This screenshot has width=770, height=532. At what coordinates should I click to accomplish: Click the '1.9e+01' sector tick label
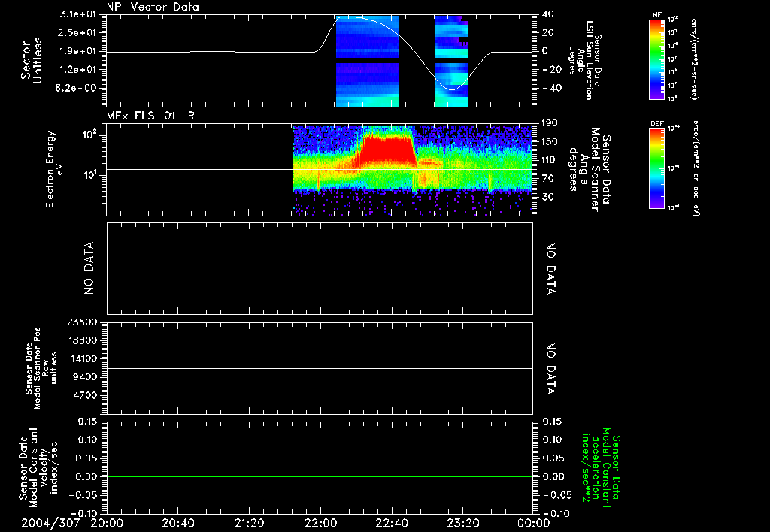(x=78, y=51)
